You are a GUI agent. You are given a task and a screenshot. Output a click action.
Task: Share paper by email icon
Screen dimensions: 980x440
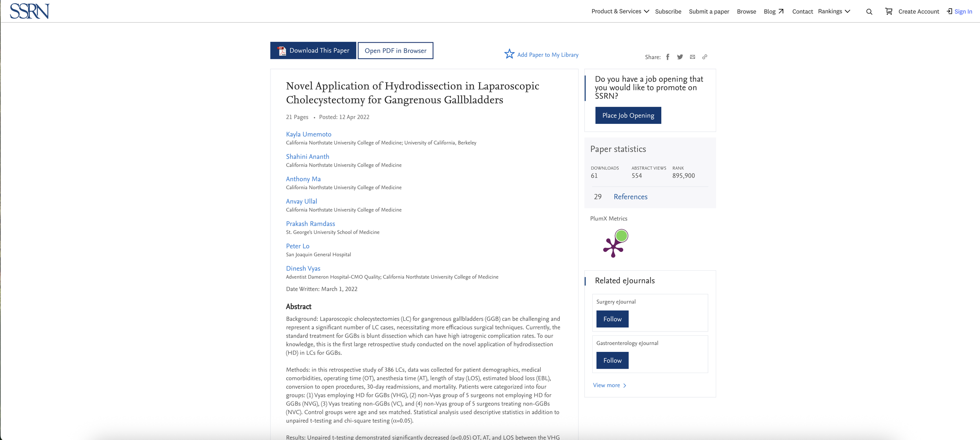(692, 57)
